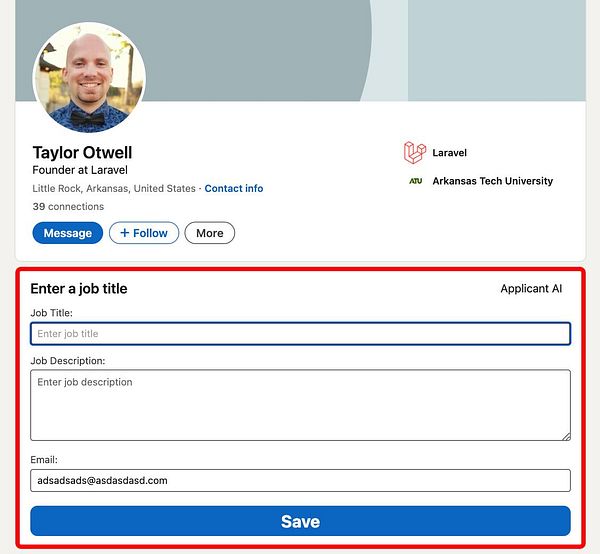Image resolution: width=600 pixels, height=554 pixels.
Task: Click the 39 connections text
Action: click(68, 207)
